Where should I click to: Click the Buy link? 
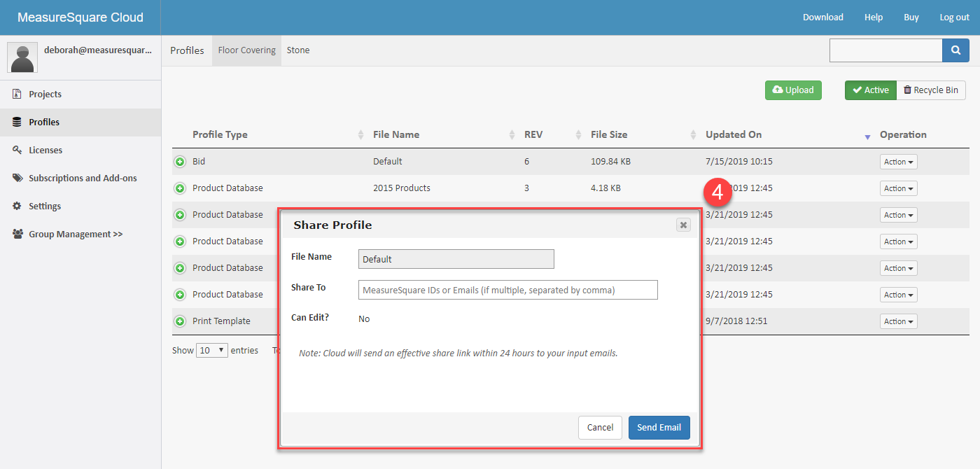[911, 17]
